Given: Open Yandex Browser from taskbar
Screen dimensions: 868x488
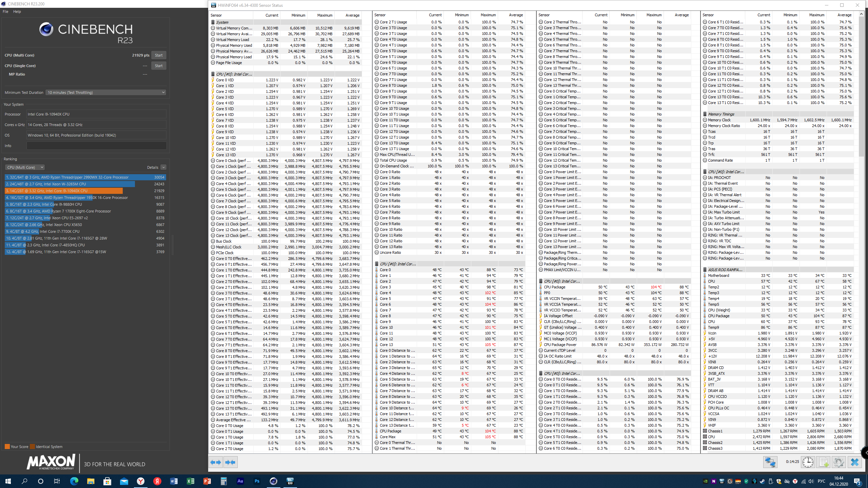Looking at the screenshot, I should tap(140, 481).
